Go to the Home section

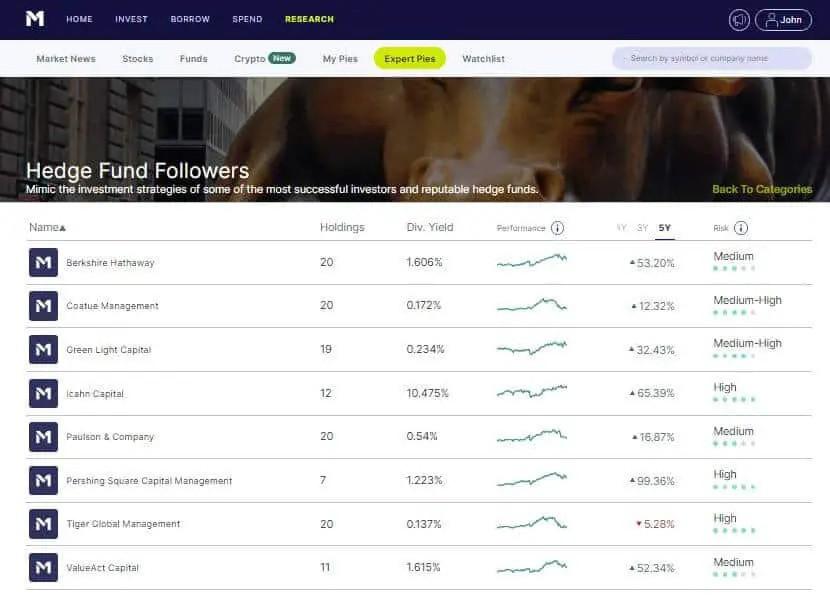coord(79,19)
